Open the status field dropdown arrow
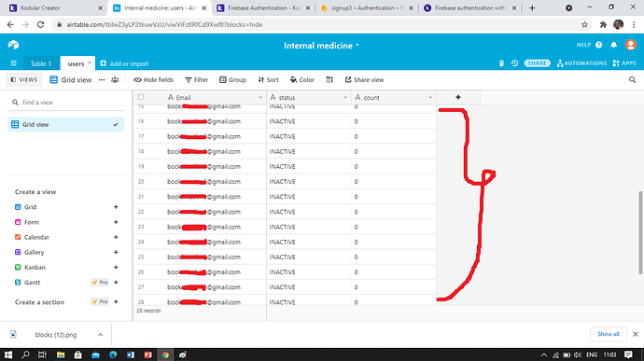644x361 pixels. 345,98
